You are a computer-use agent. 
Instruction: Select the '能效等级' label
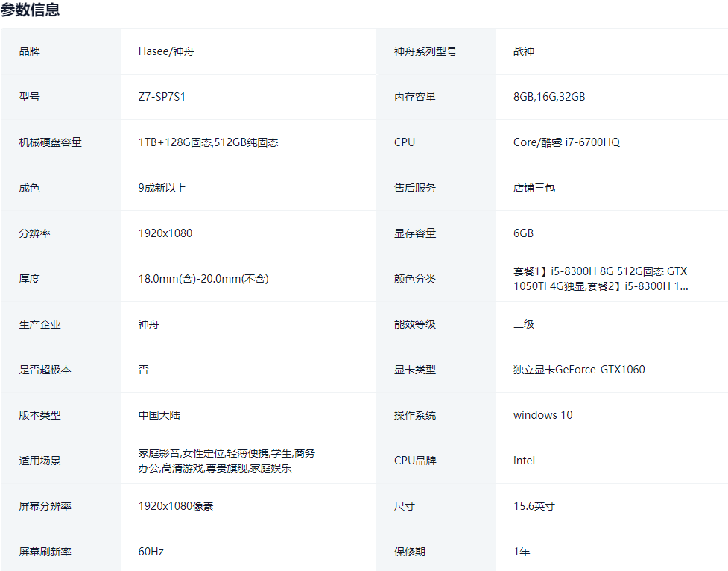pos(415,324)
